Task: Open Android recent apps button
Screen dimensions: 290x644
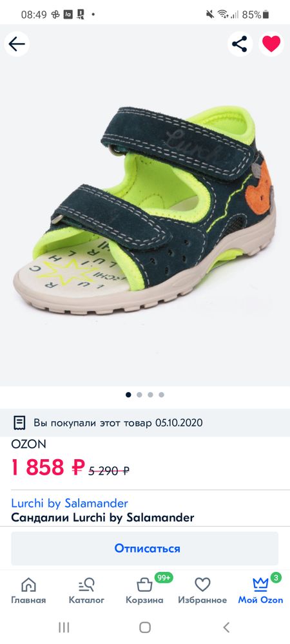Action: 64,627
